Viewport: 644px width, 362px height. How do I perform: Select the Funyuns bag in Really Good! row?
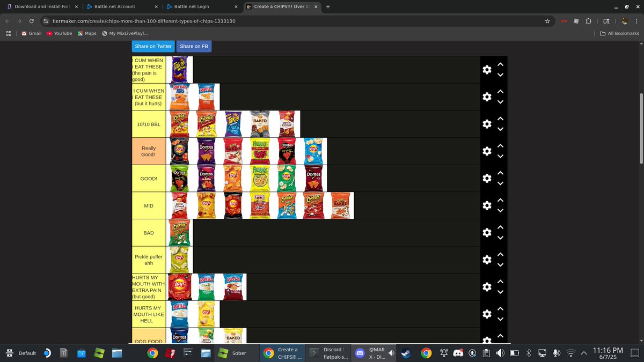click(260, 151)
